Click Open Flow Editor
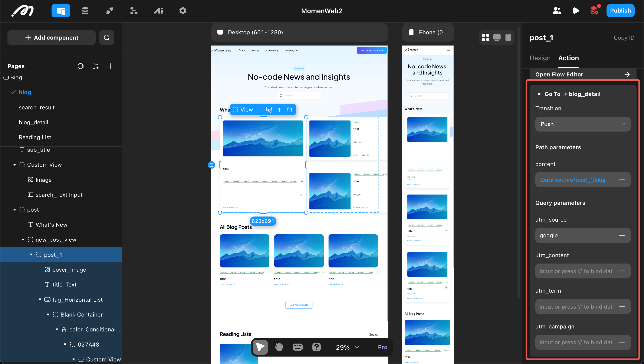The width and height of the screenshot is (644, 364). (583, 75)
